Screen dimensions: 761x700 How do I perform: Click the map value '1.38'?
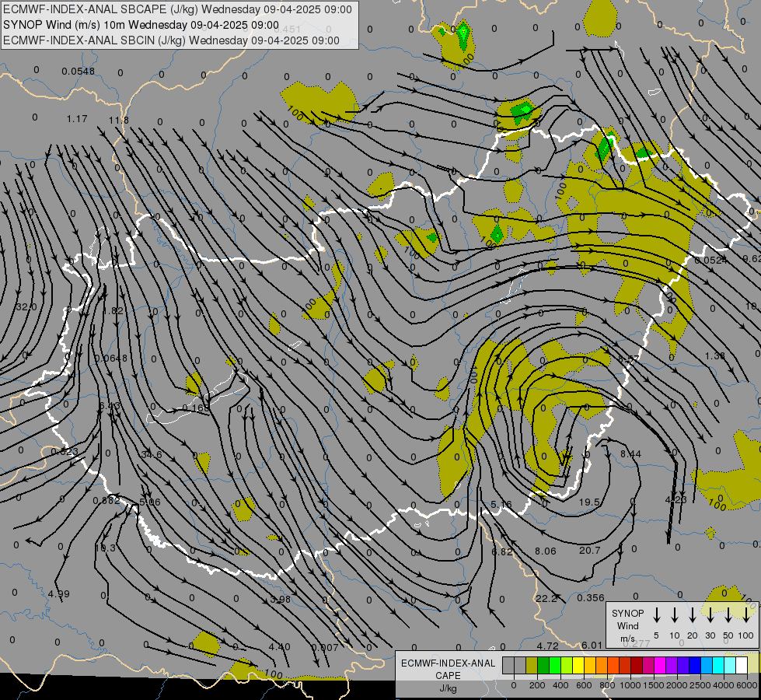pos(715,355)
